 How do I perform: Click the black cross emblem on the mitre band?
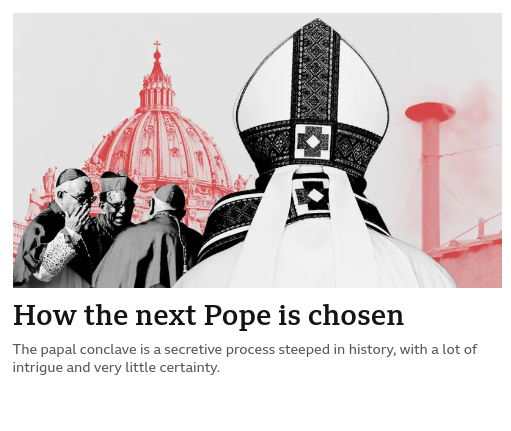[313, 142]
